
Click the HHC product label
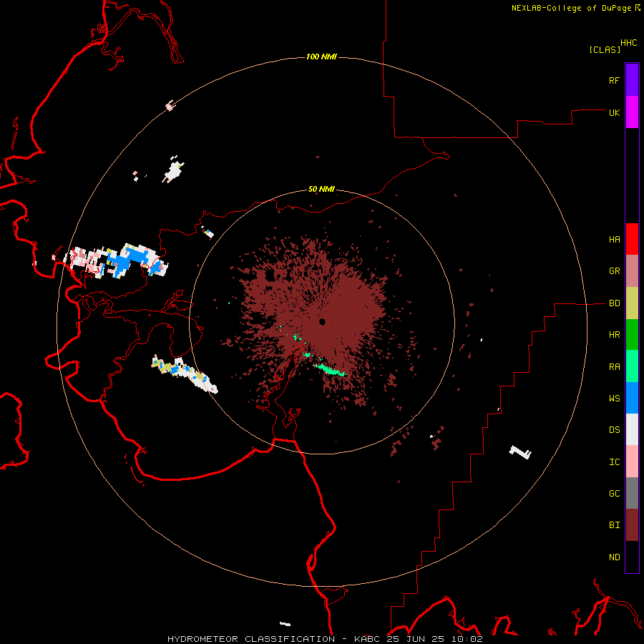pos(629,43)
